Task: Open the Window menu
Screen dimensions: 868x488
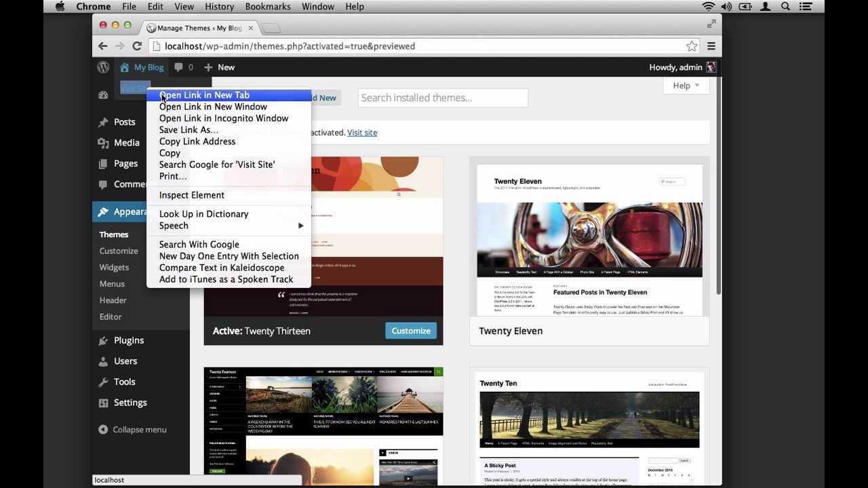Action: coord(317,6)
